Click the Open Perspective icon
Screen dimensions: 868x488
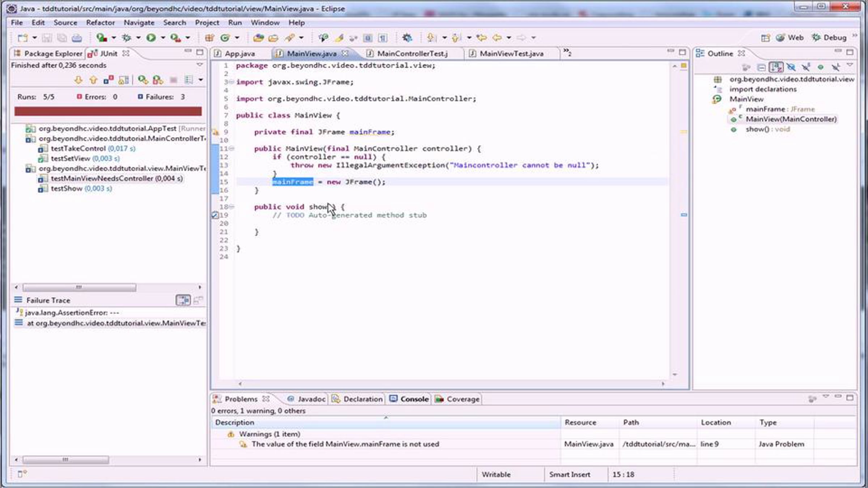(765, 38)
